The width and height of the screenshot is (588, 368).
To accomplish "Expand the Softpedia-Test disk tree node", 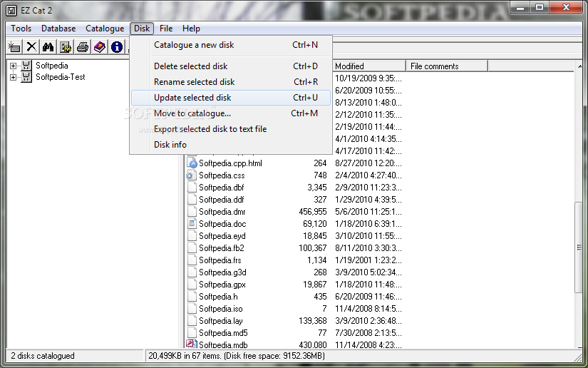I will (x=13, y=78).
